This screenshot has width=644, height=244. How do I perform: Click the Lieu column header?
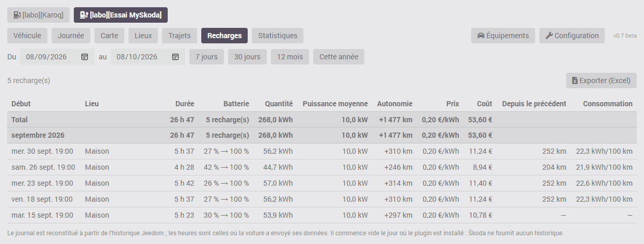point(92,104)
